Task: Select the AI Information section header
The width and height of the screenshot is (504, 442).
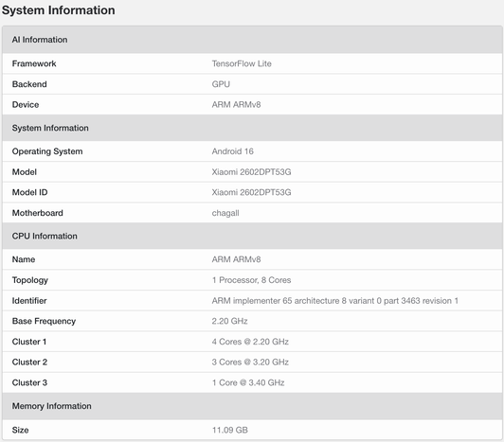Action: point(252,40)
